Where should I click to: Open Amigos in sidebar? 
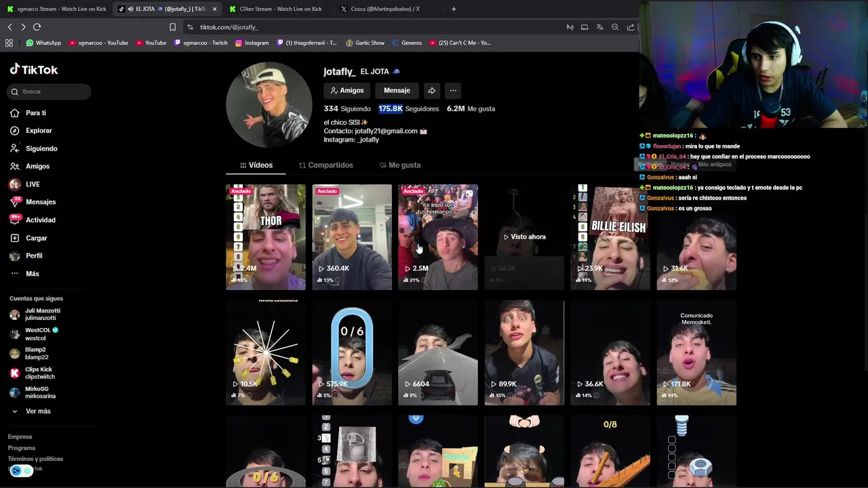pyautogui.click(x=30, y=166)
